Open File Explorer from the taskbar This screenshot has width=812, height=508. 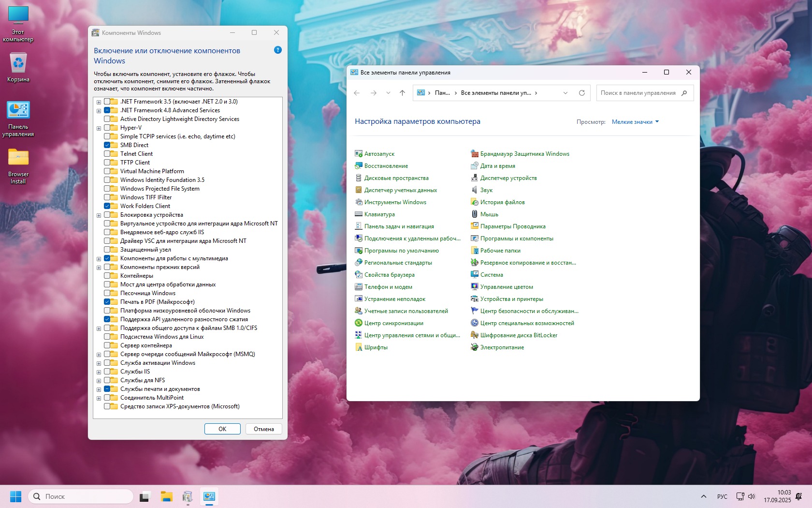[167, 496]
